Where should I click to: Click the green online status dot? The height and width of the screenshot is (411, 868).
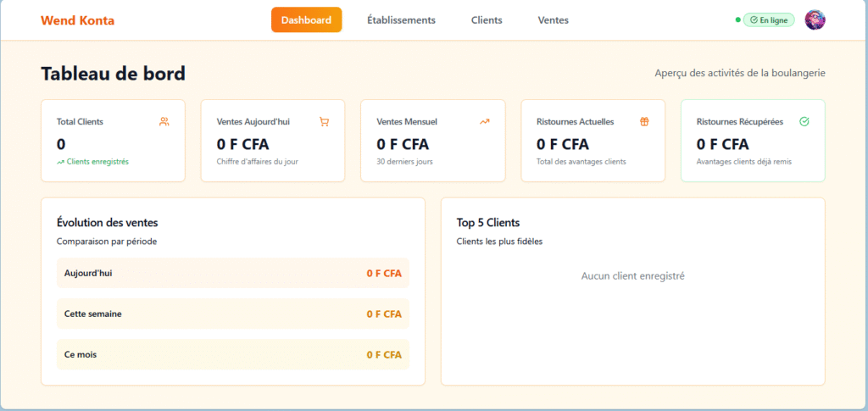737,19
